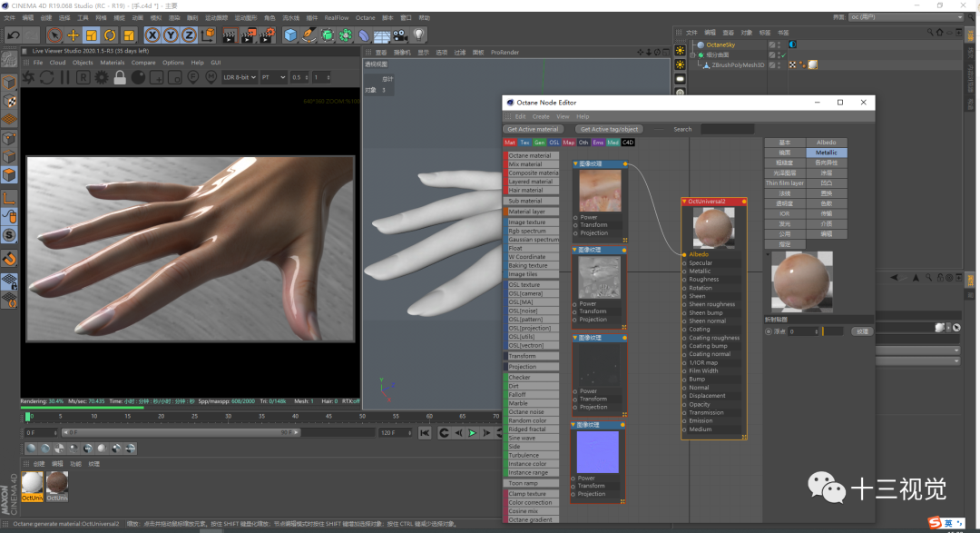Pause the Live Viewer render
The height and width of the screenshot is (533, 980).
(65, 77)
